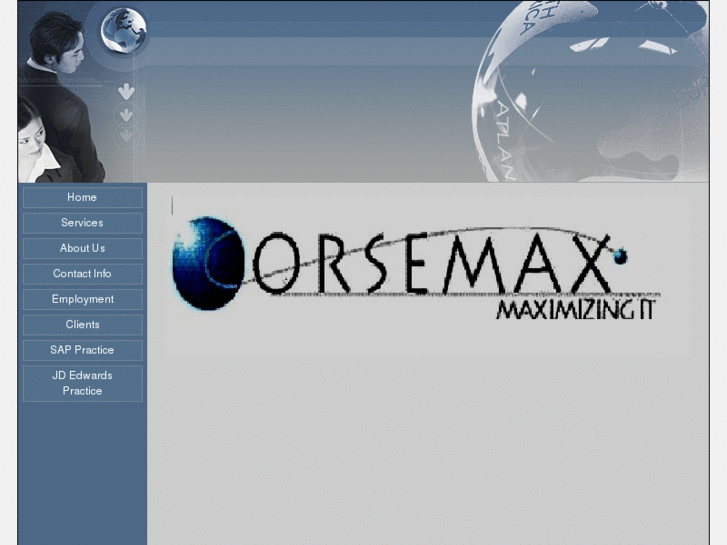Image resolution: width=727 pixels, height=545 pixels.
Task: View the Contact Info page
Action: coord(83,274)
